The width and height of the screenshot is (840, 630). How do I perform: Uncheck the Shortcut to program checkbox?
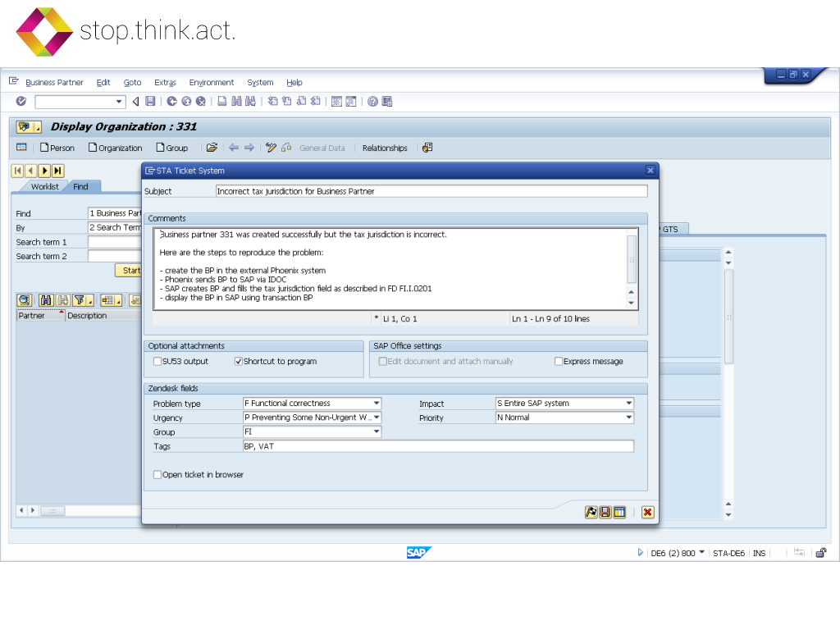pyautogui.click(x=239, y=361)
